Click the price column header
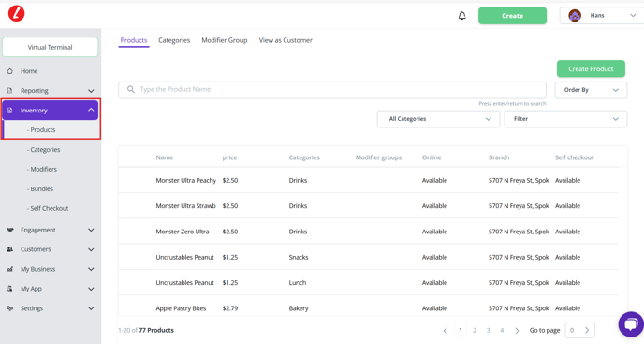 pos(229,157)
